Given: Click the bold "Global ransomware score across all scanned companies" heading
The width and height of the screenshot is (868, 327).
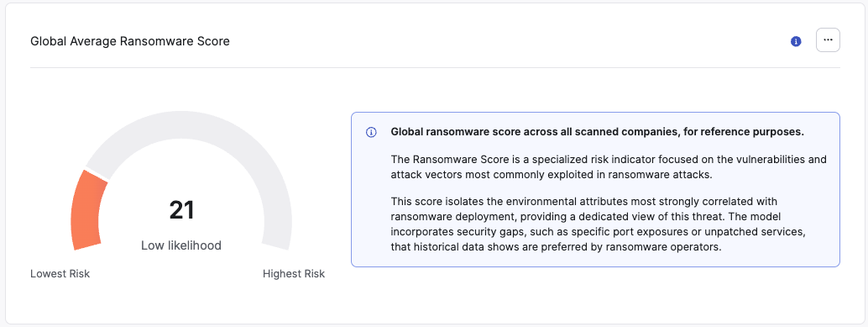Looking at the screenshot, I should (598, 133).
